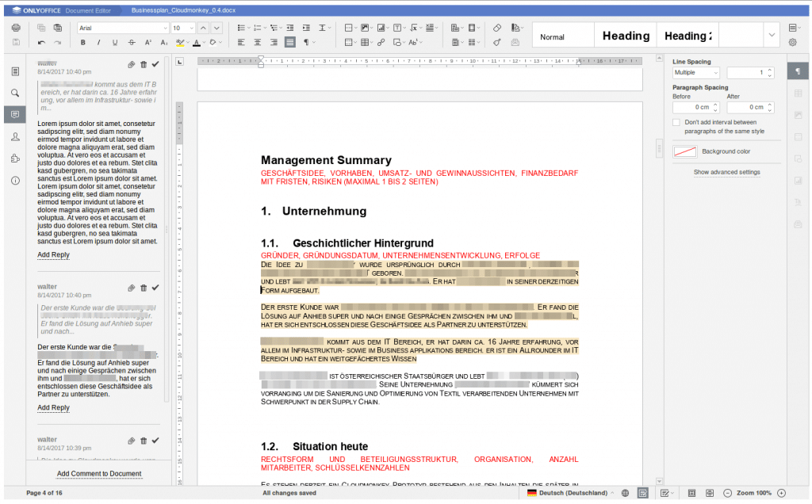Viewport: 812px width, 504px height.
Task: Open the font color dropdown arrow
Action: (x=204, y=43)
